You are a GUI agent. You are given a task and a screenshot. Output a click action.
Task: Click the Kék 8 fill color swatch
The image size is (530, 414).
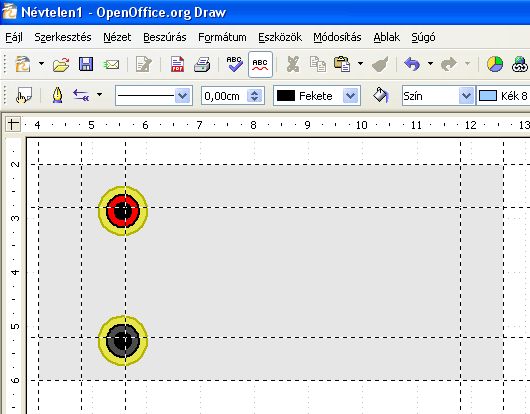488,96
